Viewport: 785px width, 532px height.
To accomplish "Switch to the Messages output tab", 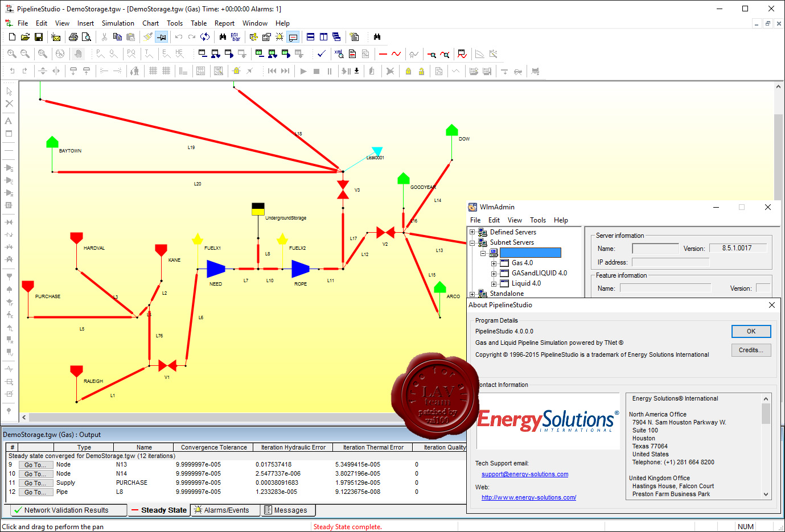I will click(x=287, y=510).
